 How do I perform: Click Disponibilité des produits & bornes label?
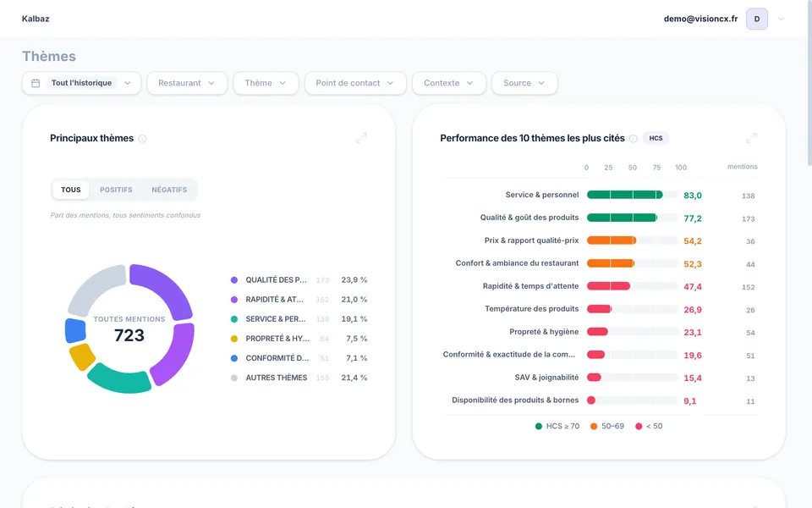coord(515,400)
